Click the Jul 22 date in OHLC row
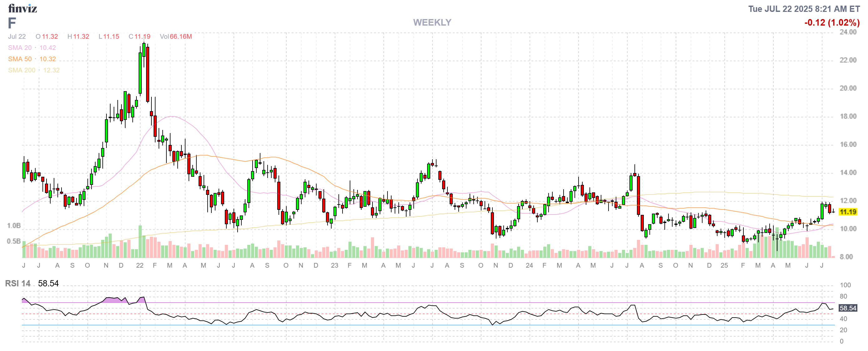 [x=17, y=36]
